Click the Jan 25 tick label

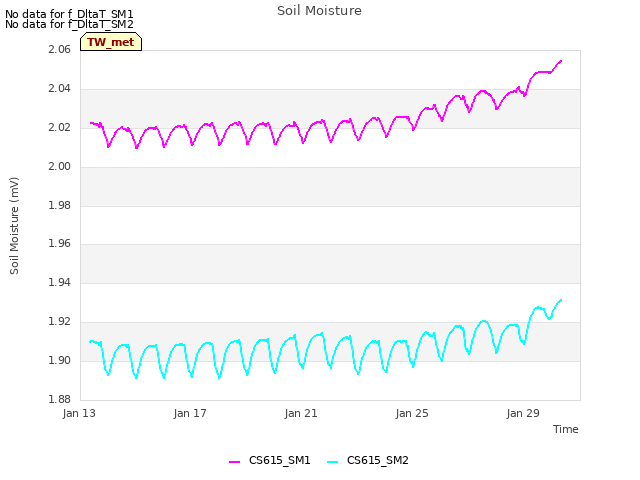point(412,413)
